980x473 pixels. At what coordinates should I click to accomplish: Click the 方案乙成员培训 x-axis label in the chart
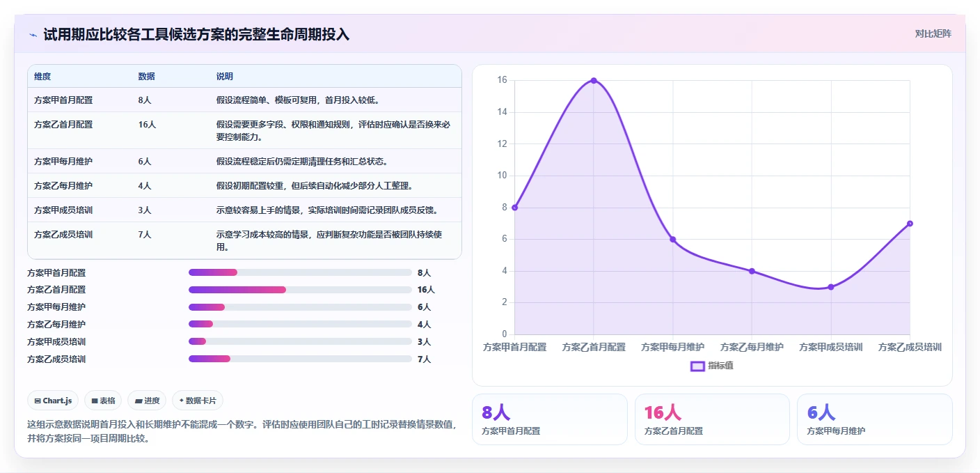pyautogui.click(x=910, y=347)
